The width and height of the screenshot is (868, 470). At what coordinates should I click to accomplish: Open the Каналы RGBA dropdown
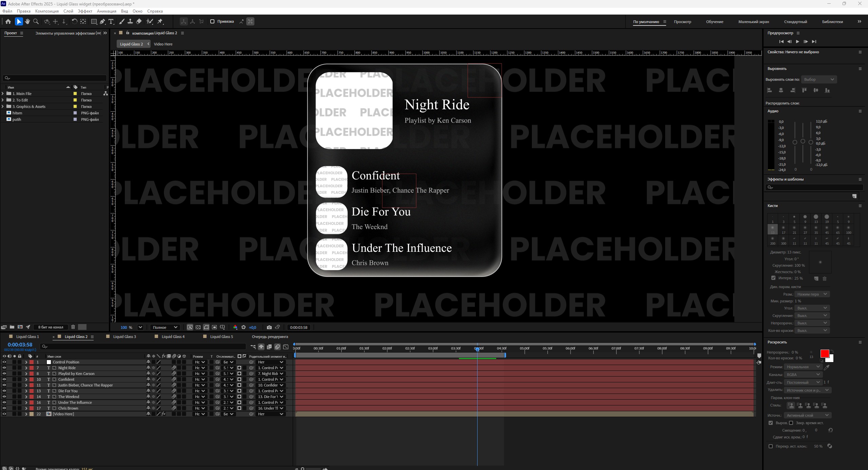(803, 374)
